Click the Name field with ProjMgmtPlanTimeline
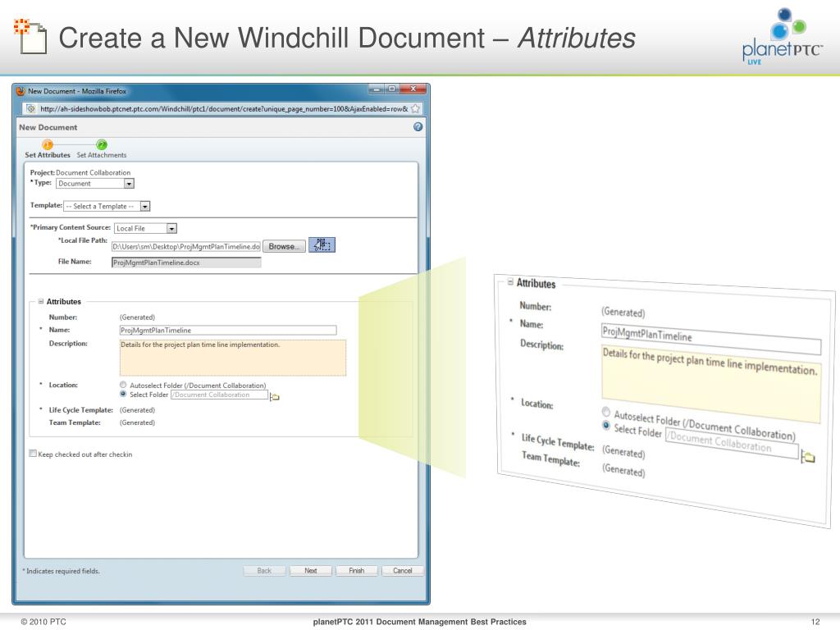 [228, 330]
